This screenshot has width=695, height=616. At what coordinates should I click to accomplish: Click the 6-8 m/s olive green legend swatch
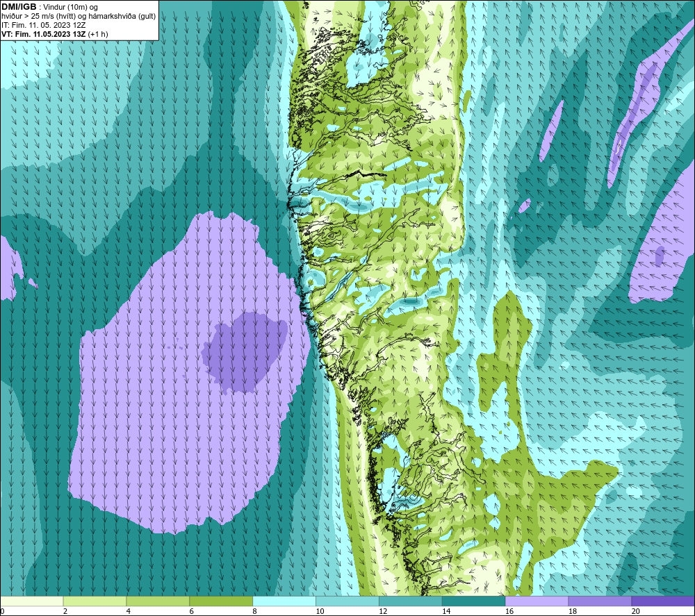tap(221, 601)
